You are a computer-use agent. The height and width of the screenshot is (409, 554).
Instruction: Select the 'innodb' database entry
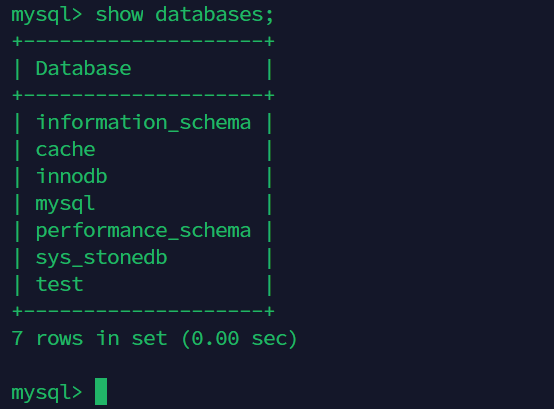(71, 176)
